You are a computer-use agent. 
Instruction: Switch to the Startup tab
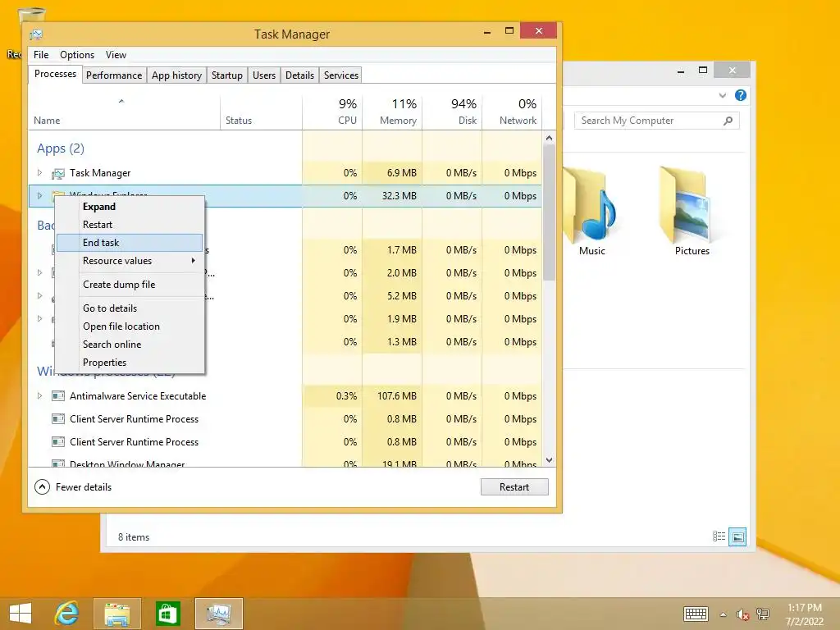(227, 75)
